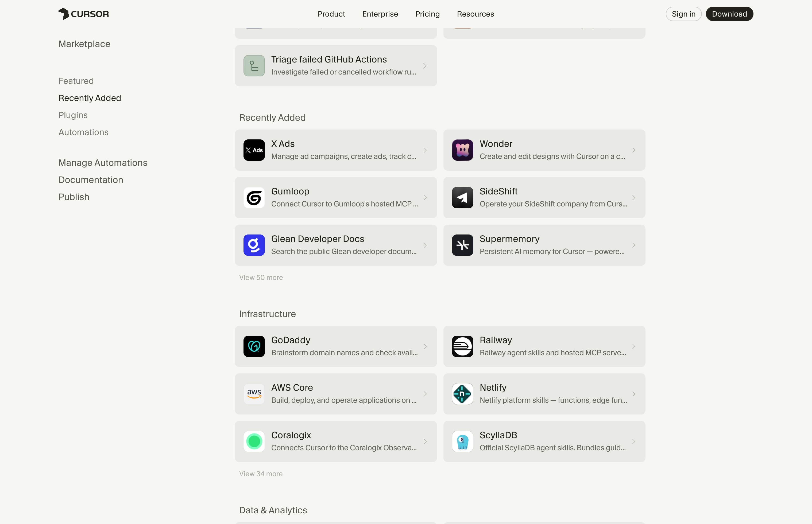Click the chevron on the Railway card
This screenshot has height=524, width=812.
(634, 346)
